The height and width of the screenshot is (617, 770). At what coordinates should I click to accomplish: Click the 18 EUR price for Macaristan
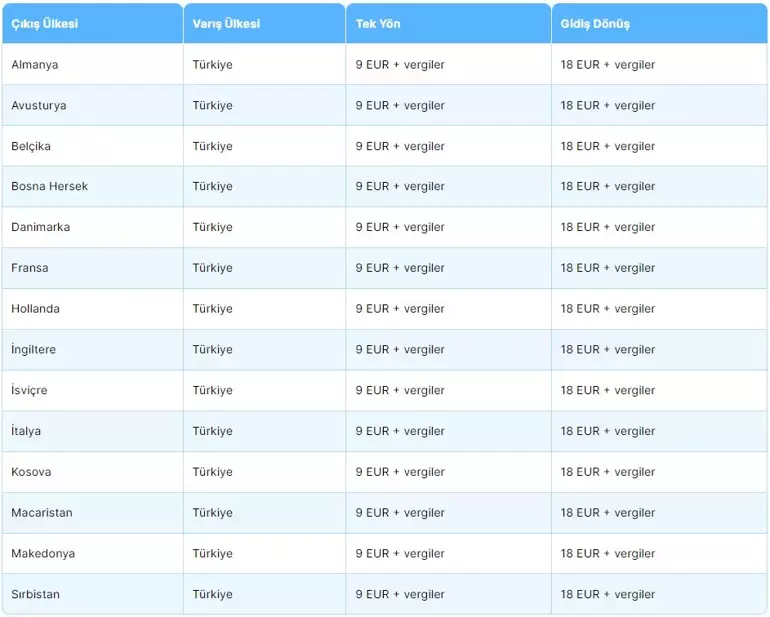coord(608,512)
